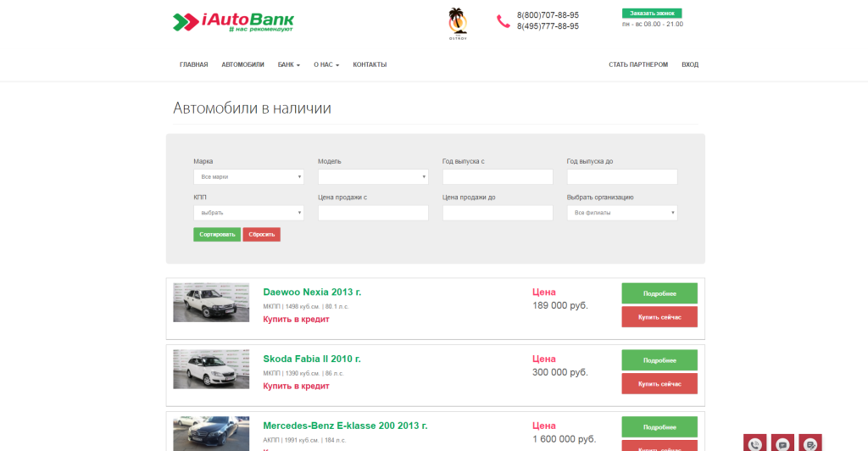Click the Марка field label
Screen dimensions: 868x451
[x=203, y=162]
